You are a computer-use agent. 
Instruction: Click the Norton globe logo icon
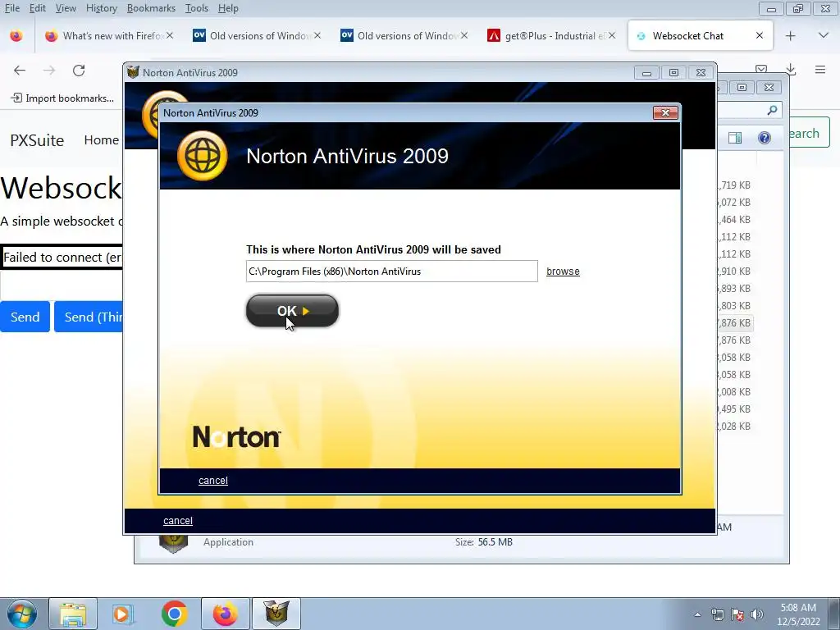(x=202, y=156)
